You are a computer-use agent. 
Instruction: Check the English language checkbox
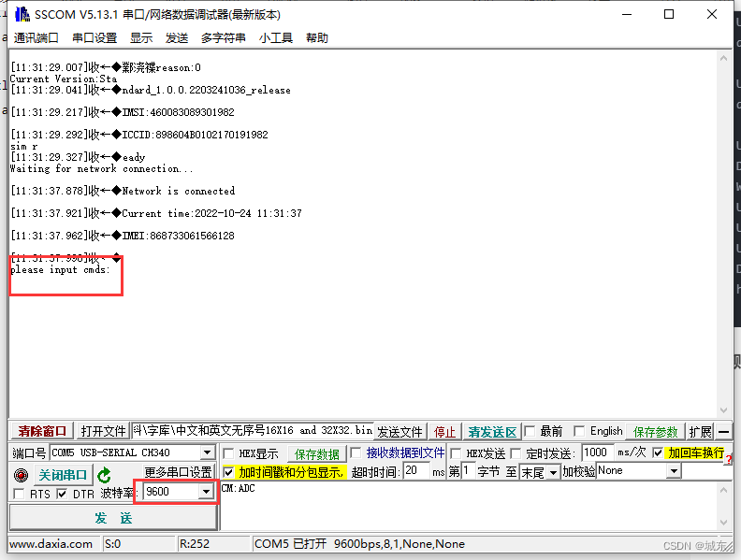(579, 431)
